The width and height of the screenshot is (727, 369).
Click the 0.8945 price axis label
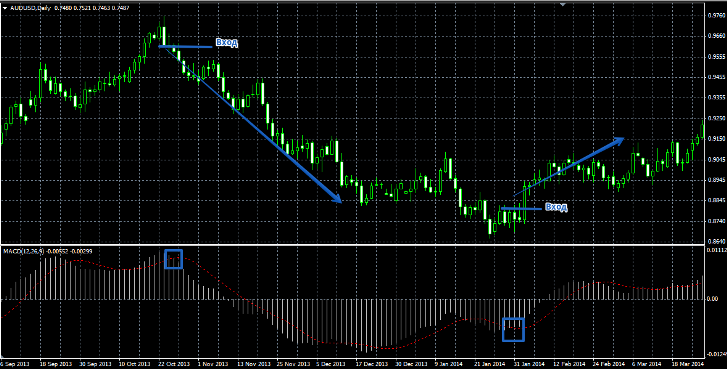716,180
